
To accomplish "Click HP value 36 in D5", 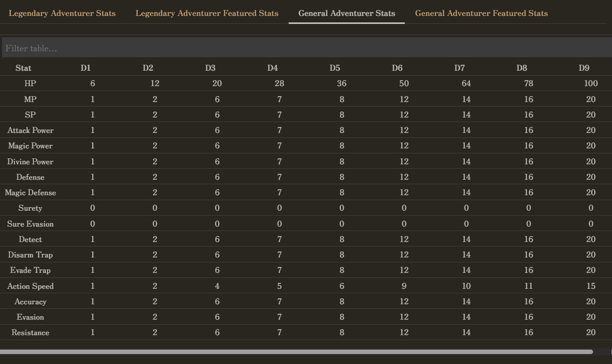I will coord(342,84).
